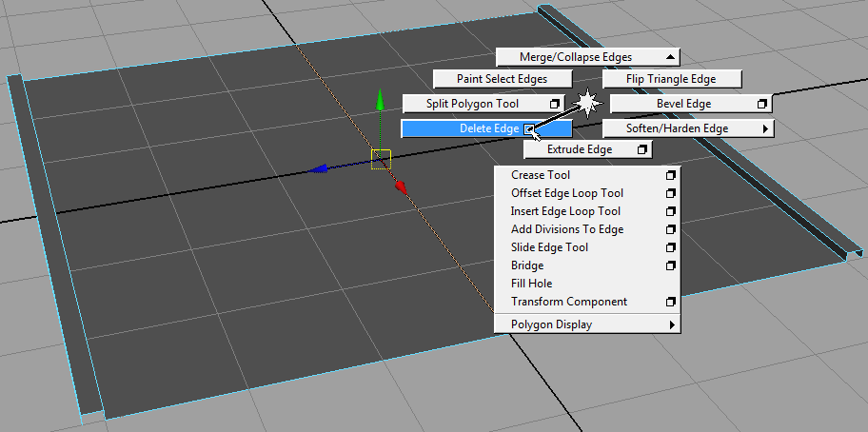Expand the Polygon Display submenu arrow
Screen dimensions: 868x432
coord(672,325)
